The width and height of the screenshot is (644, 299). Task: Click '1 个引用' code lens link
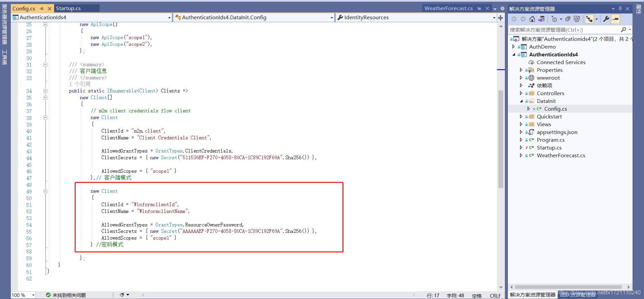point(80,84)
